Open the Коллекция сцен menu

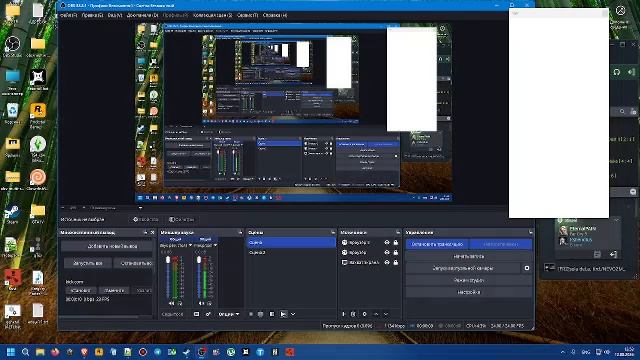coord(212,15)
